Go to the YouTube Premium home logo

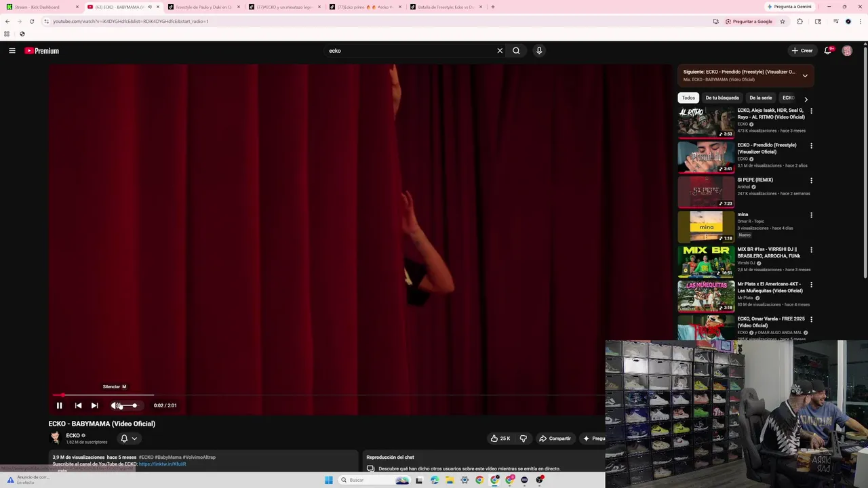click(x=42, y=51)
